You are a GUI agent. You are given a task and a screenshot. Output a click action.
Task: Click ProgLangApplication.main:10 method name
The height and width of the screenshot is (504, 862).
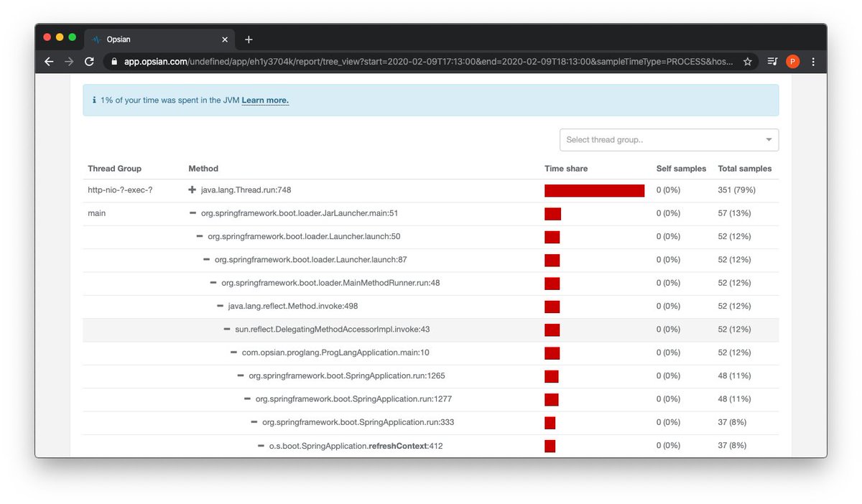(x=335, y=353)
